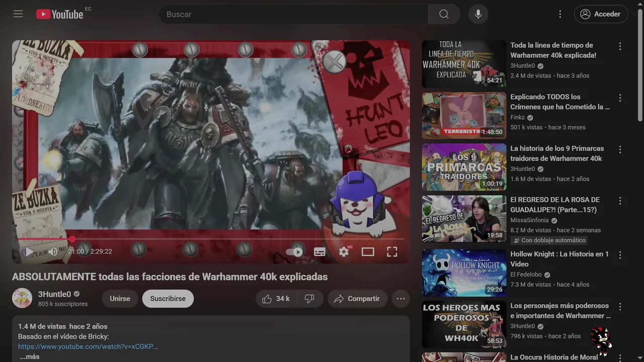Click the 805 k suscriptores text
The width and height of the screenshot is (644, 362).
click(63, 304)
